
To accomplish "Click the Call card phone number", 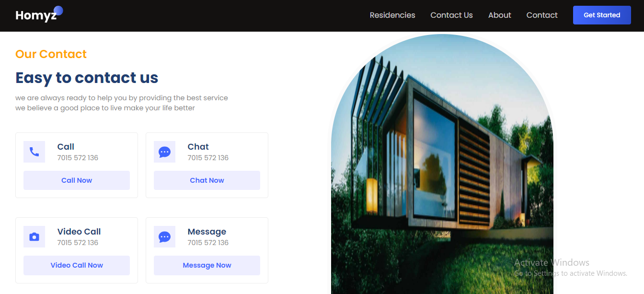I will click(78, 158).
